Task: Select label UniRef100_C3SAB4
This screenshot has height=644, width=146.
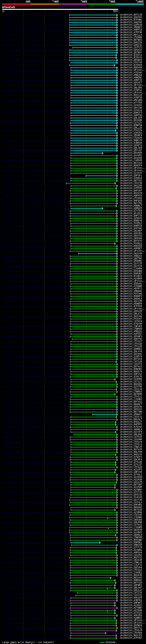Action: [131, 268]
